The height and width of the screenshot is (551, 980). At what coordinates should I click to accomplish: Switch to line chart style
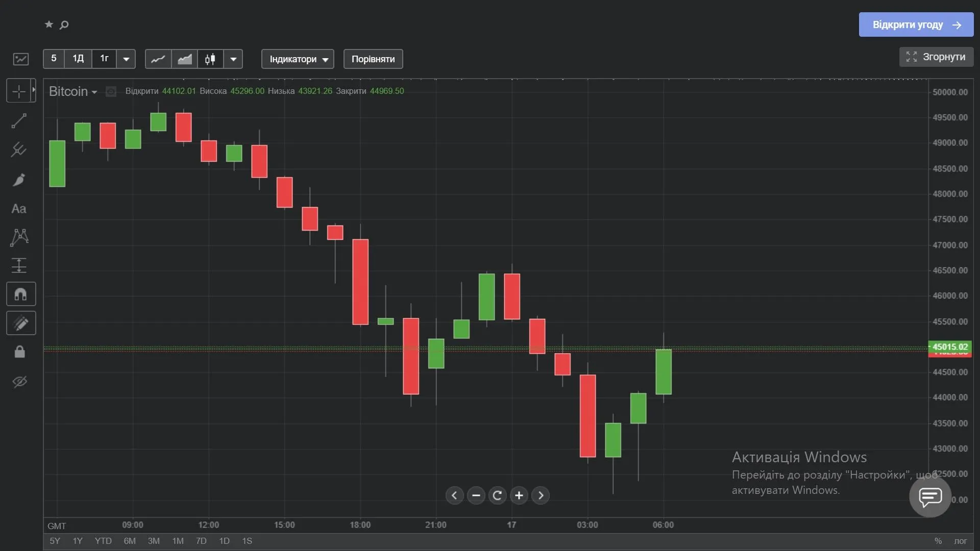click(x=158, y=59)
